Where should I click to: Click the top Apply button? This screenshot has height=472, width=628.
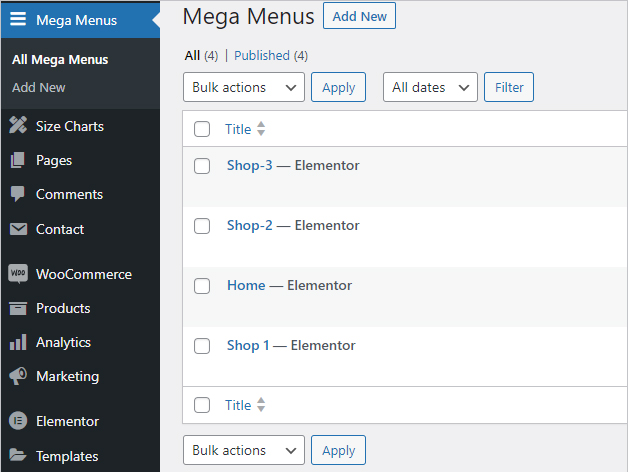click(338, 87)
